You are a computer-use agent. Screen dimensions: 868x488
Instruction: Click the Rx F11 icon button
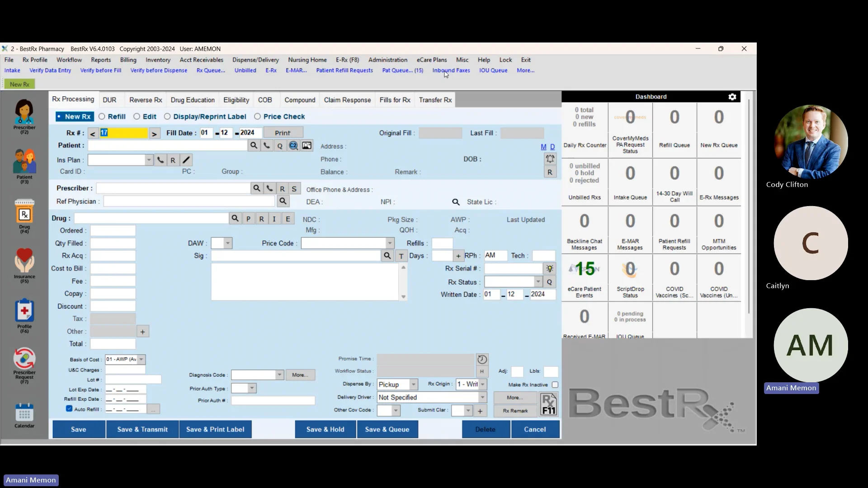pyautogui.click(x=548, y=404)
